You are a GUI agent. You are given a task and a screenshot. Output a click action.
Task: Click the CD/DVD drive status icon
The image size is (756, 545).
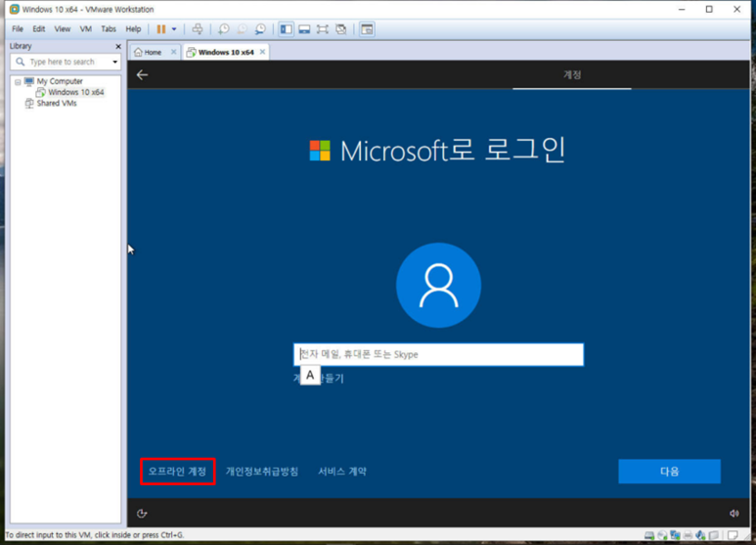662,535
